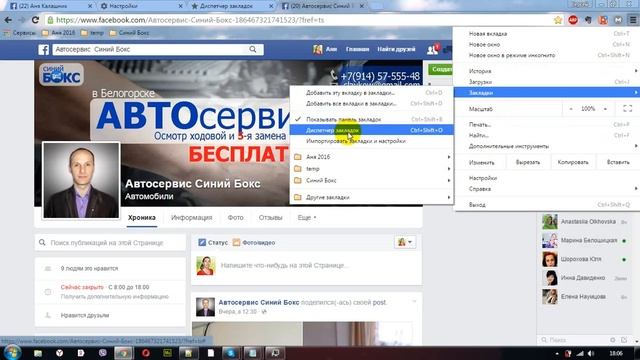This screenshot has height=360, width=640.
Task: Open the Windows Start button
Action: coord(12,353)
